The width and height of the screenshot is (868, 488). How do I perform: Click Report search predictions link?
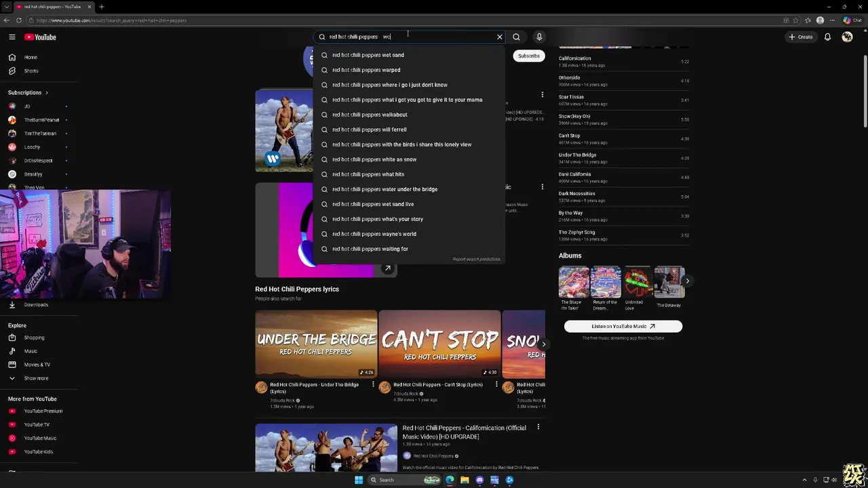(476, 259)
